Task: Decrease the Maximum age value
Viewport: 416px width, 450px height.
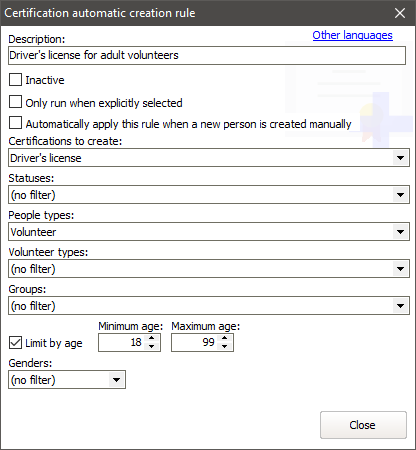Action: coord(225,346)
